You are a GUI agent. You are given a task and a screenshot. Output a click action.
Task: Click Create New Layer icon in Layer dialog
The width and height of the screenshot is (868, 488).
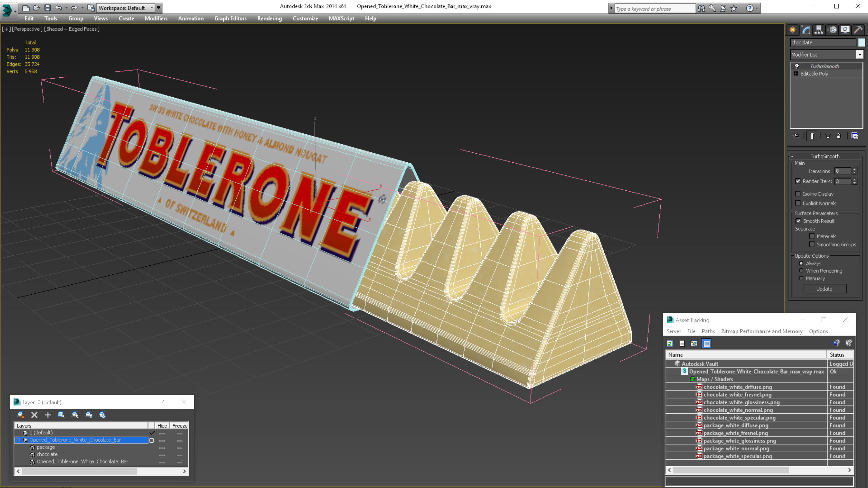pyautogui.click(x=20, y=415)
